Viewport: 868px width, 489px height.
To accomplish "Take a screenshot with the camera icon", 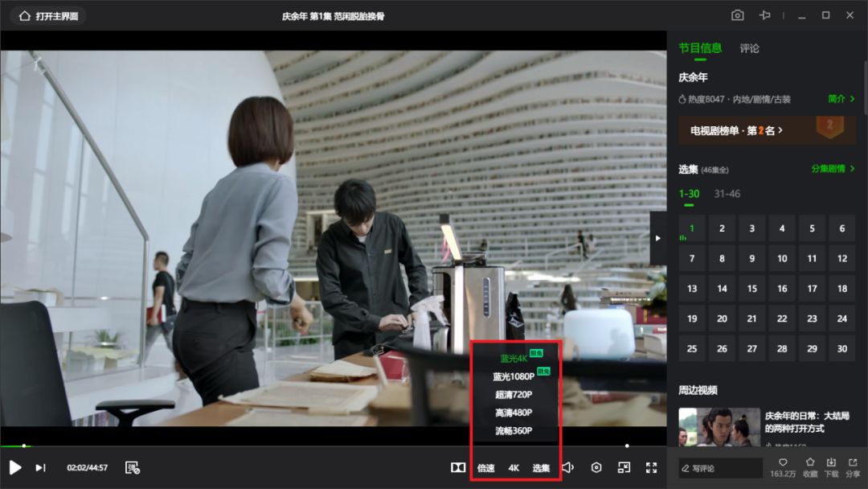I will pyautogui.click(x=738, y=15).
